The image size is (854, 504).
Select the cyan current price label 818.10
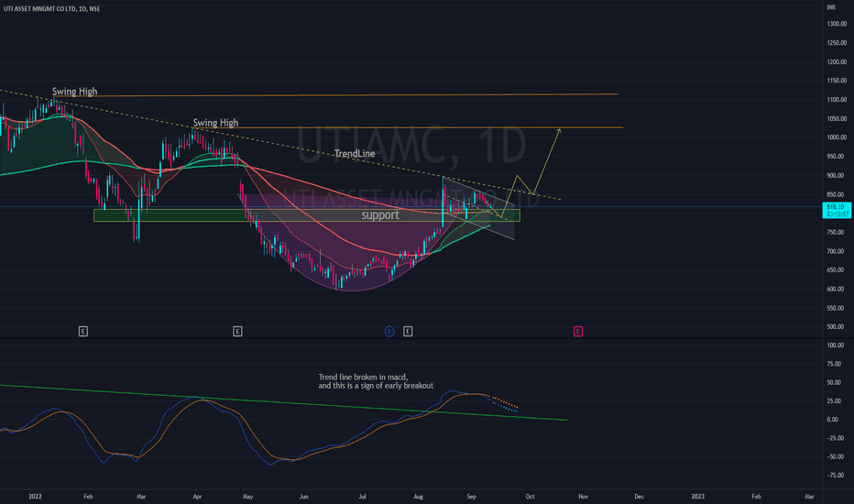point(836,211)
